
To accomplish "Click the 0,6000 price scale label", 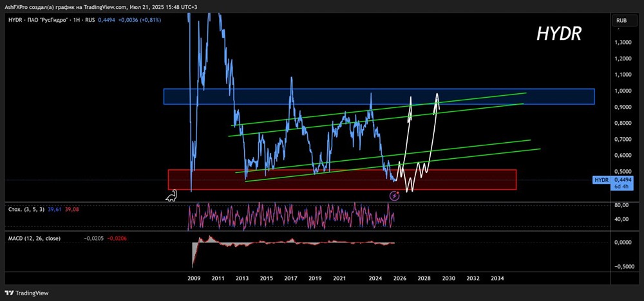I will point(623,156).
